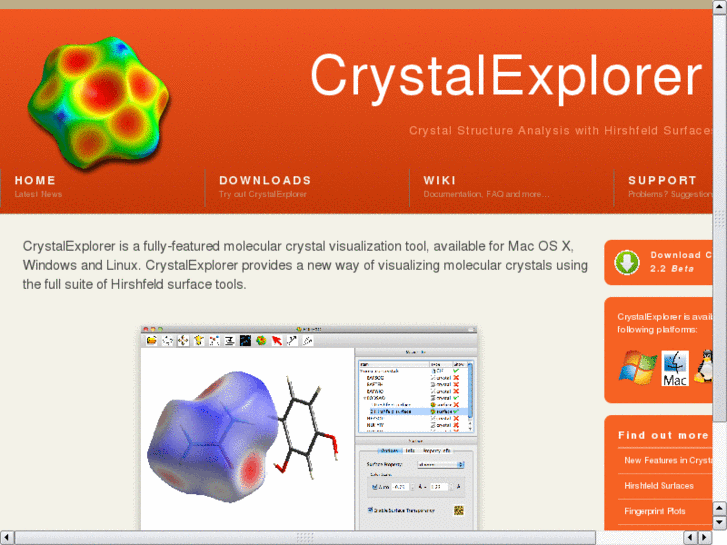Open the Surface Property combo box in the app screenshot
This screenshot has width=727, height=545.
click(440, 464)
